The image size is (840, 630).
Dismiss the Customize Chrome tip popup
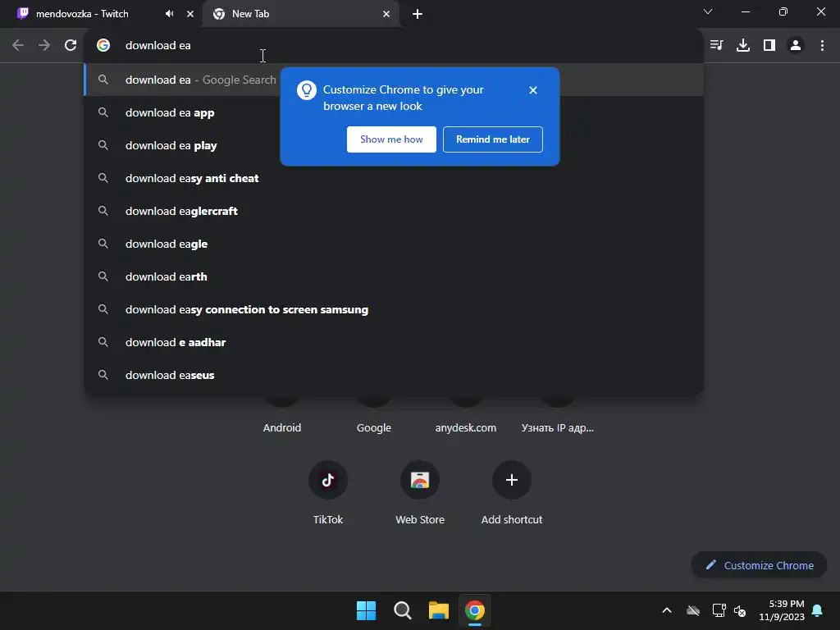pos(532,90)
